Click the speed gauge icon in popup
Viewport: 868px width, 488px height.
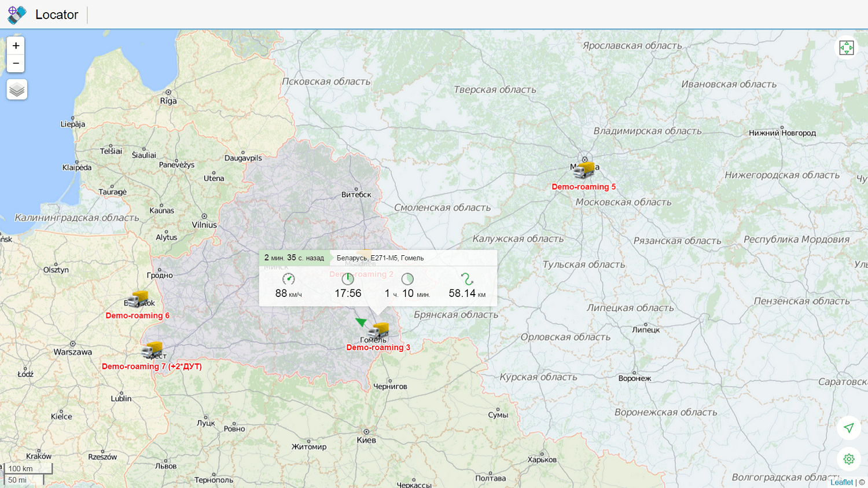(x=288, y=279)
